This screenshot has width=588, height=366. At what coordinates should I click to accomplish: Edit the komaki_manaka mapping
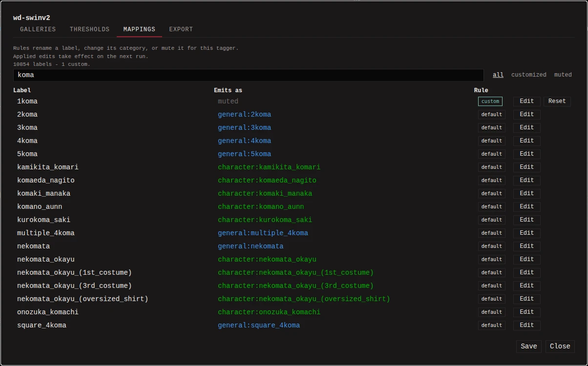pos(527,193)
